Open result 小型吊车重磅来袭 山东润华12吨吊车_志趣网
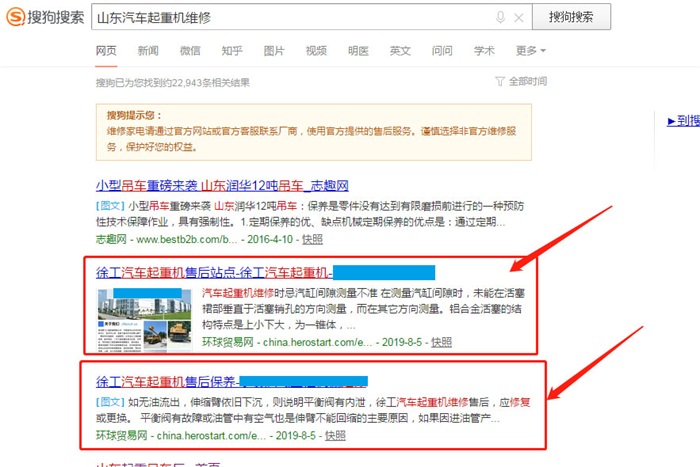Image resolution: width=700 pixels, height=467 pixels. click(222, 185)
